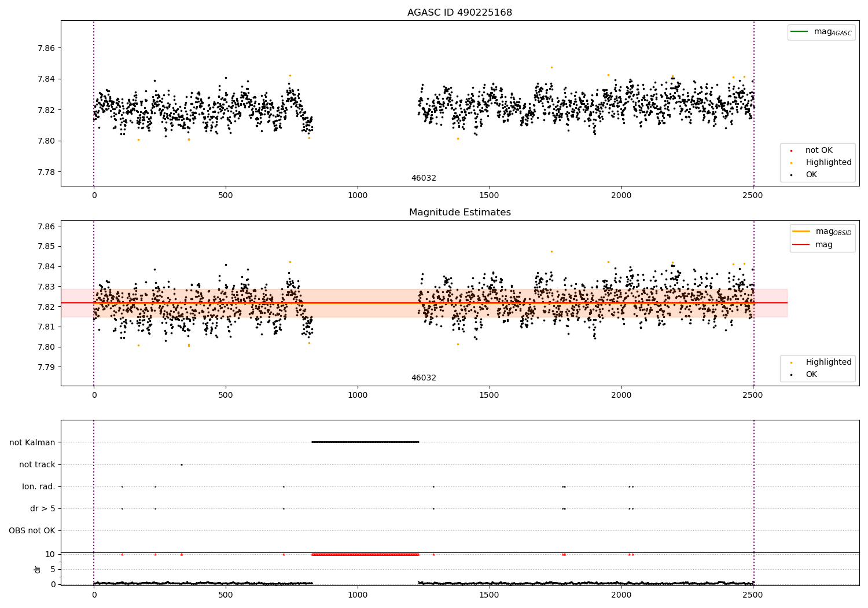Click the 7.79 tick in Magnitude Estimates plot
Viewport: 868px width, 608px height.
(46, 367)
